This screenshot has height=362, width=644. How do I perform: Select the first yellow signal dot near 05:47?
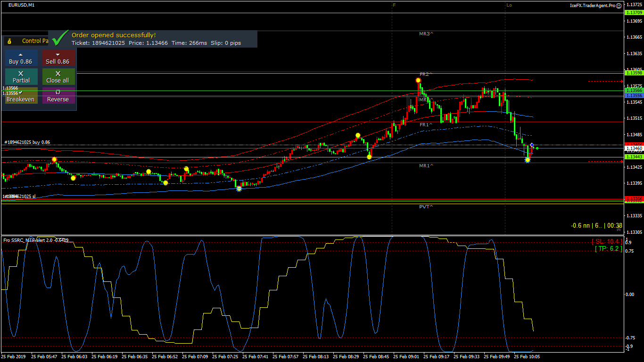pos(54,160)
